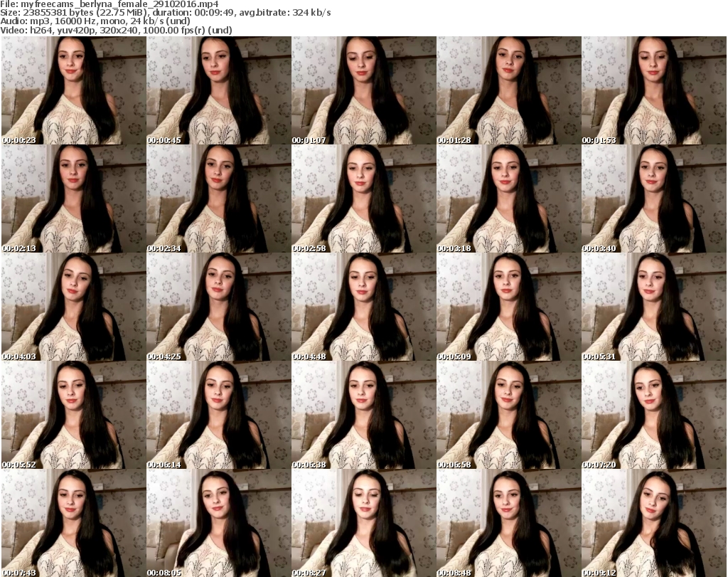The image size is (728, 577).
Task: Click the Size and duration info line
Action: click(x=165, y=13)
